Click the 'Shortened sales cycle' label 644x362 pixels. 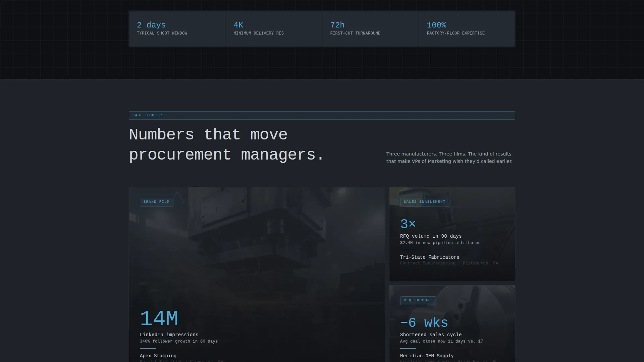click(x=431, y=335)
